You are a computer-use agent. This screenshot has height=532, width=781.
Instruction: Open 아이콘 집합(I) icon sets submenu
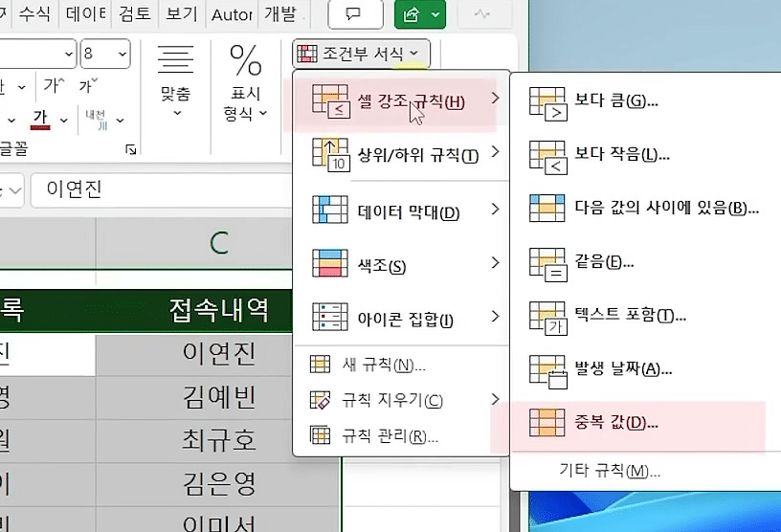pos(401,318)
